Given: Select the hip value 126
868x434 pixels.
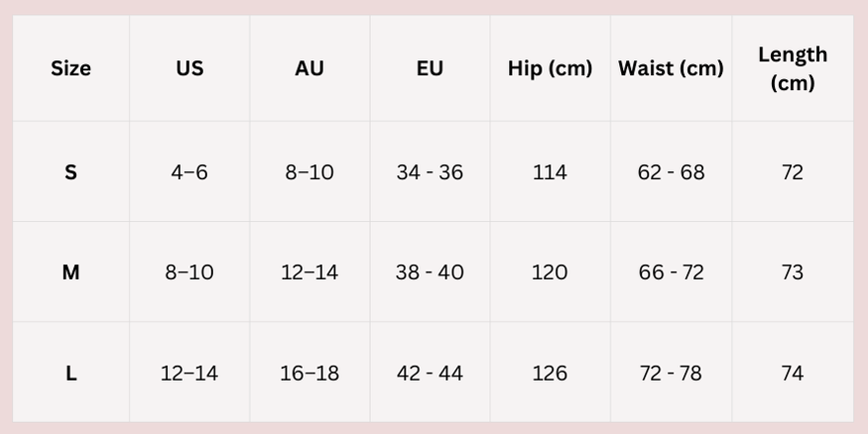Looking at the screenshot, I should [550, 374].
